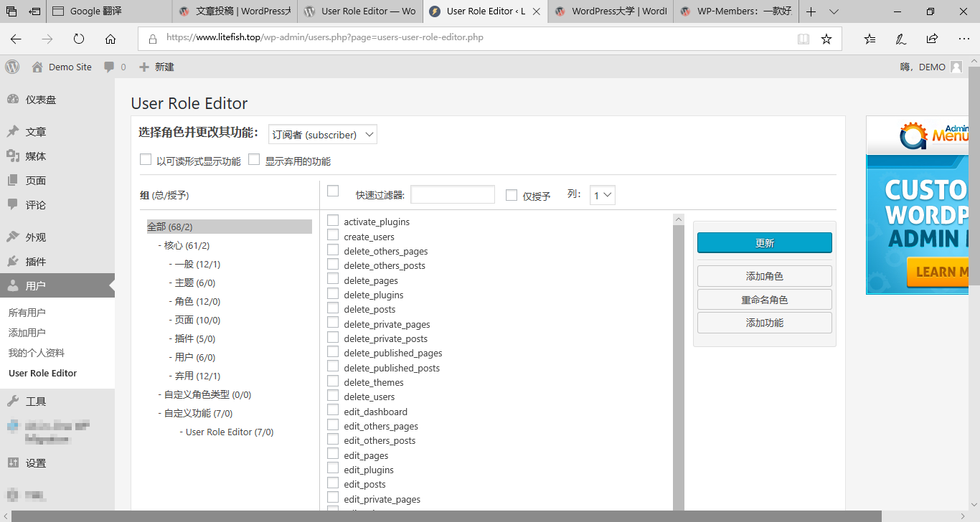
Task: Click the DEMO user avatar icon
Action: click(x=956, y=67)
